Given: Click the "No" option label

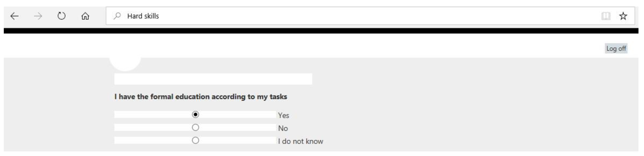Looking at the screenshot, I should 283,128.
